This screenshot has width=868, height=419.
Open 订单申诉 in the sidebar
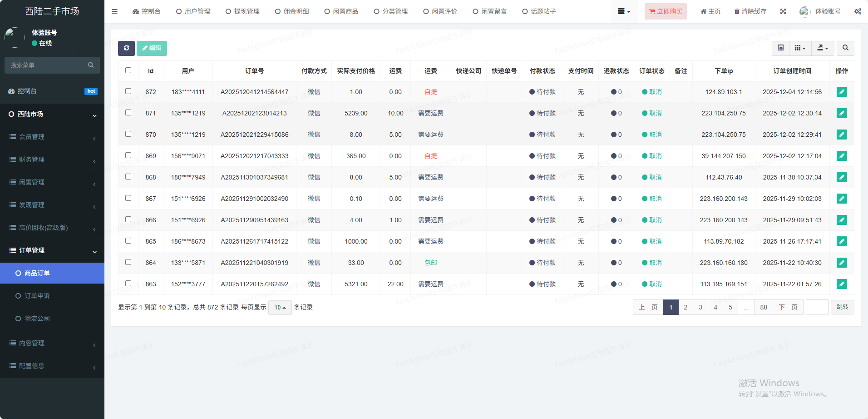click(x=37, y=296)
